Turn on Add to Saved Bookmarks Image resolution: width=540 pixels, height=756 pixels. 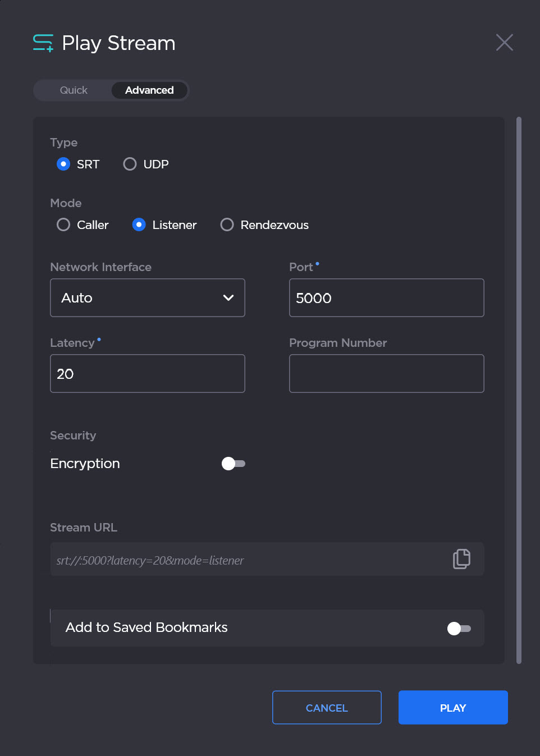(x=459, y=629)
